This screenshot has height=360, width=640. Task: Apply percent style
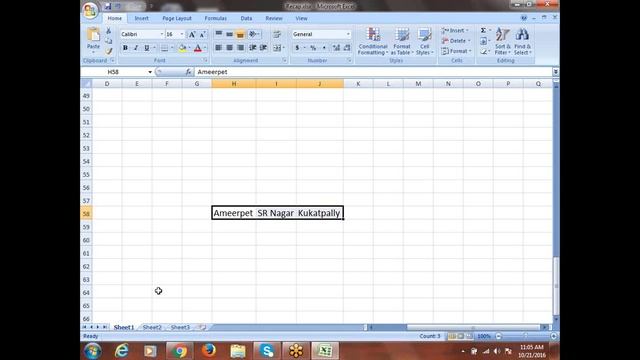pyautogui.click(x=313, y=48)
